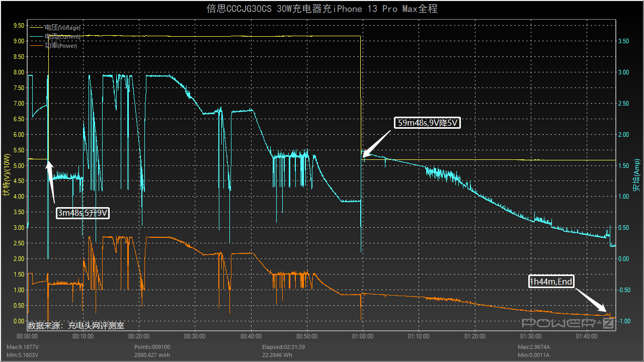Select the 电压(Voltage) legend entry
The height and width of the screenshot is (362, 644).
click(55, 27)
